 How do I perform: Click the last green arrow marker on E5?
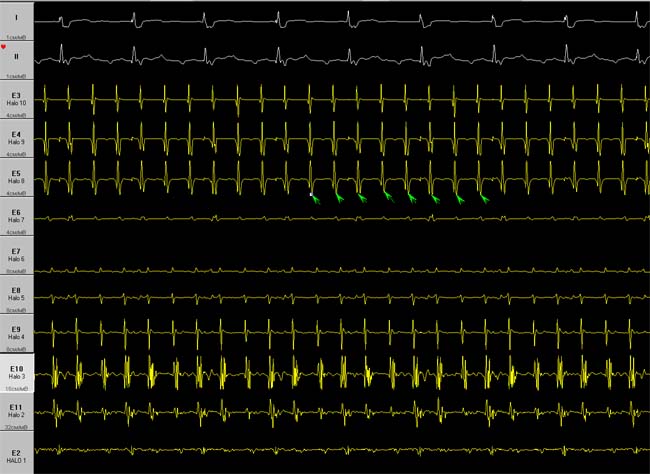[x=485, y=199]
